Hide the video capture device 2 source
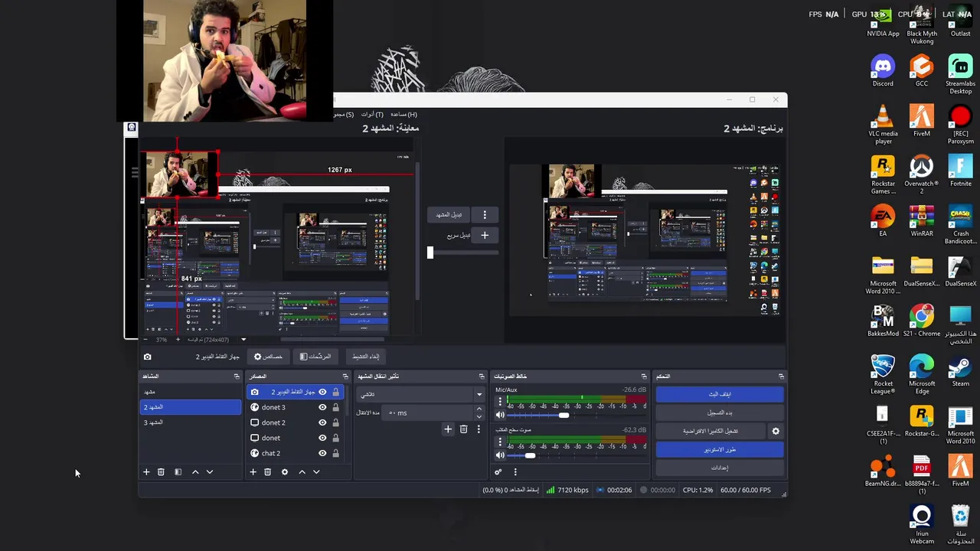 pos(322,392)
